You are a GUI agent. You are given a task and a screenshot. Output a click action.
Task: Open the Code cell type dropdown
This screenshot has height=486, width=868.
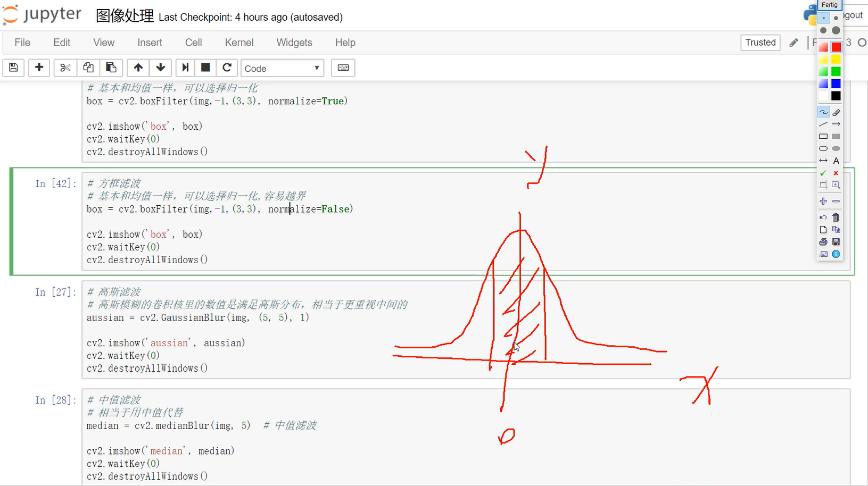click(282, 68)
